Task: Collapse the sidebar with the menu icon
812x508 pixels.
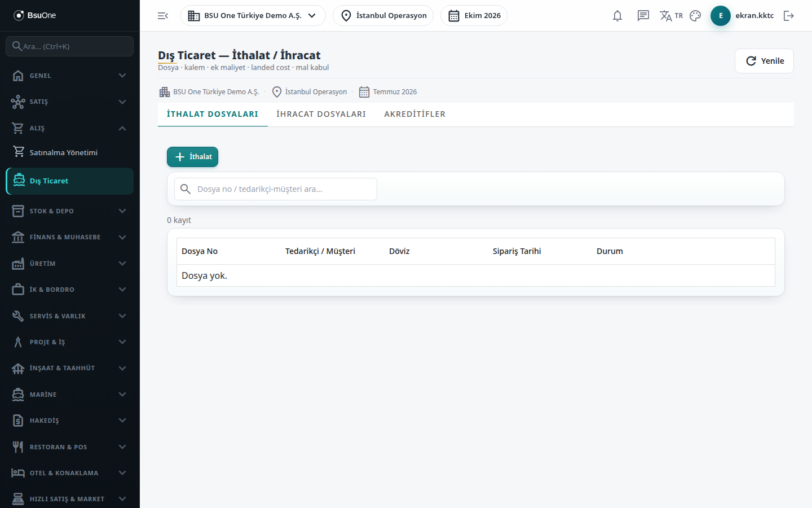Action: pos(163,16)
